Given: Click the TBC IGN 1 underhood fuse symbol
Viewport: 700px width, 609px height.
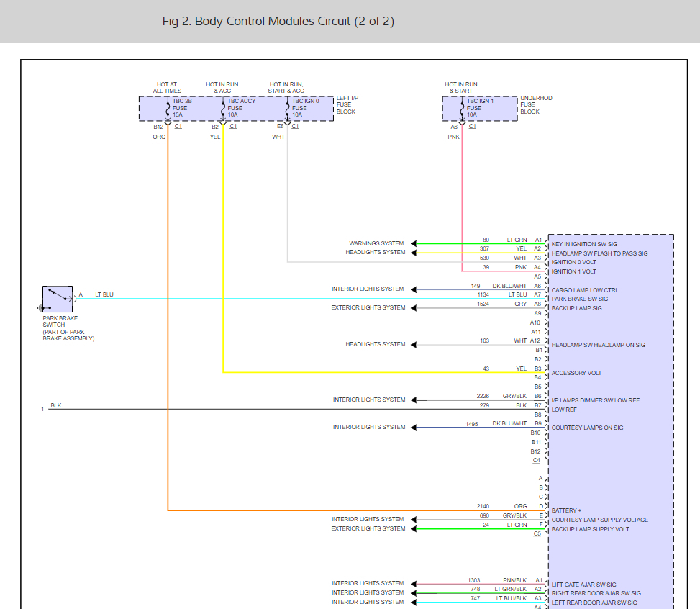Looking at the screenshot, I should (x=462, y=109).
